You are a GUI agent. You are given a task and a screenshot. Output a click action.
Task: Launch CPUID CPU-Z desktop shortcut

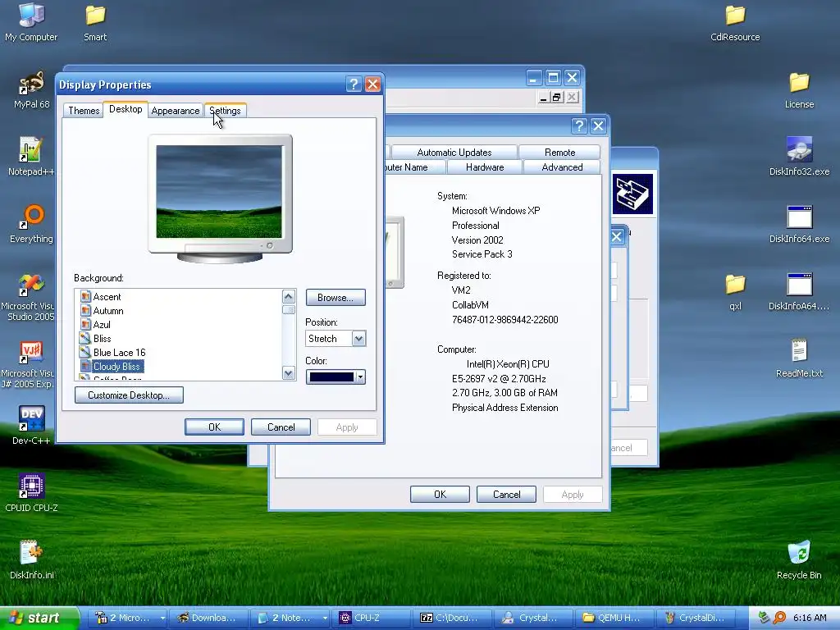point(31,493)
